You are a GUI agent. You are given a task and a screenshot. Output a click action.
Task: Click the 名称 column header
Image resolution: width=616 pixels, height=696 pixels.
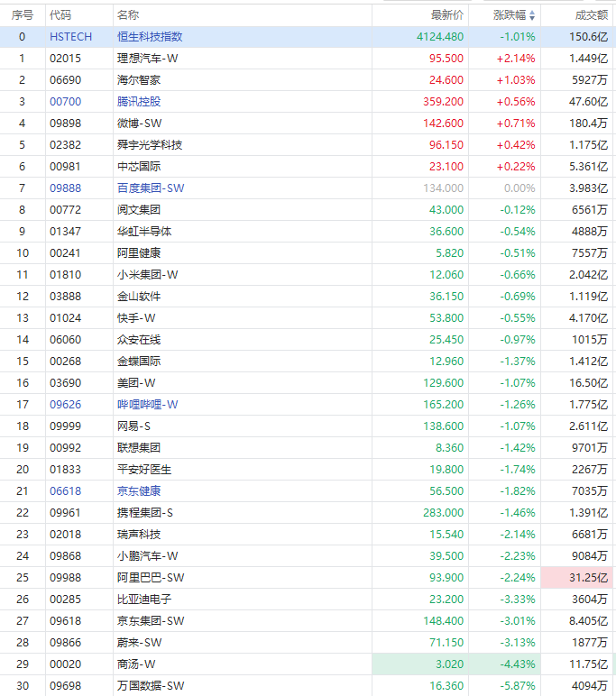pos(128,15)
